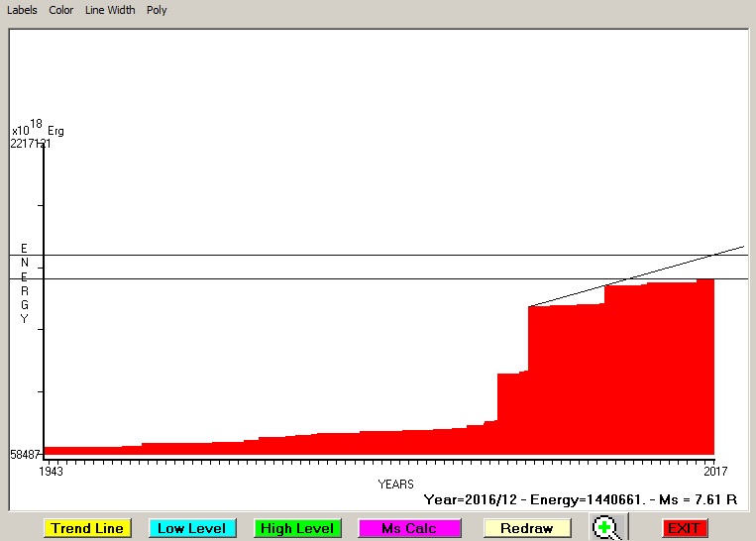Click the green High Level button
This screenshot has width=756, height=541.
297,528
